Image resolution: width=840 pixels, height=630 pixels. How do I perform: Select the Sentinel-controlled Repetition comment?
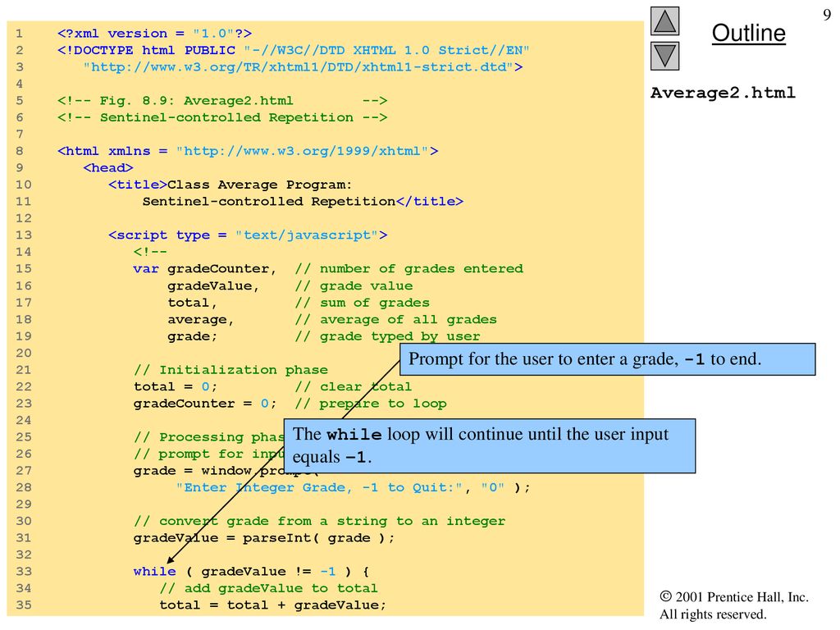(x=221, y=117)
